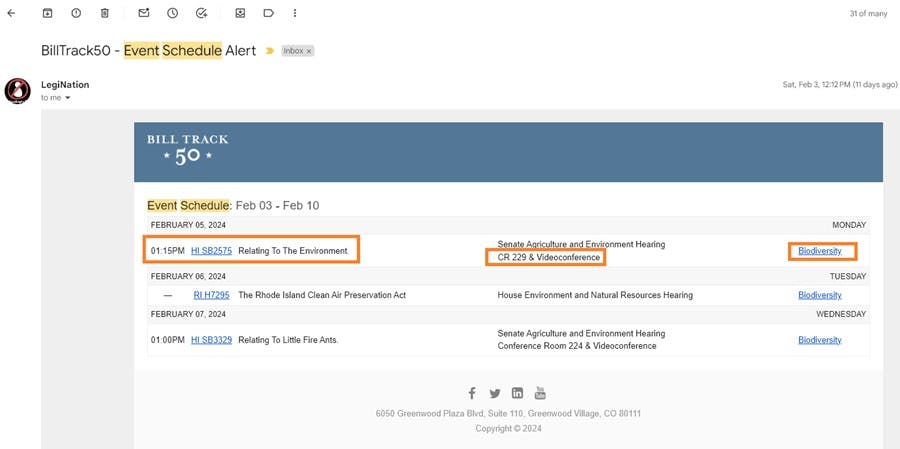Click the 'FEBRUARY 07, 2024' date header
This screenshot has height=449, width=900.
[188, 314]
